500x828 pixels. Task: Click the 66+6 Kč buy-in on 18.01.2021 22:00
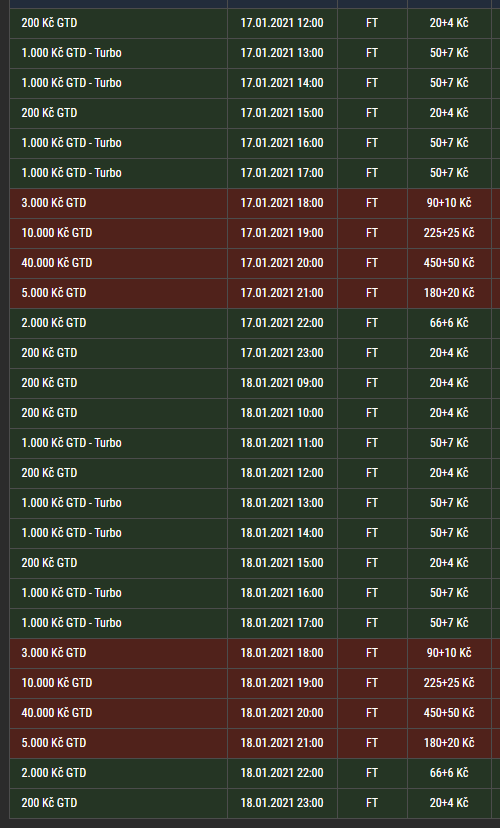point(449,773)
